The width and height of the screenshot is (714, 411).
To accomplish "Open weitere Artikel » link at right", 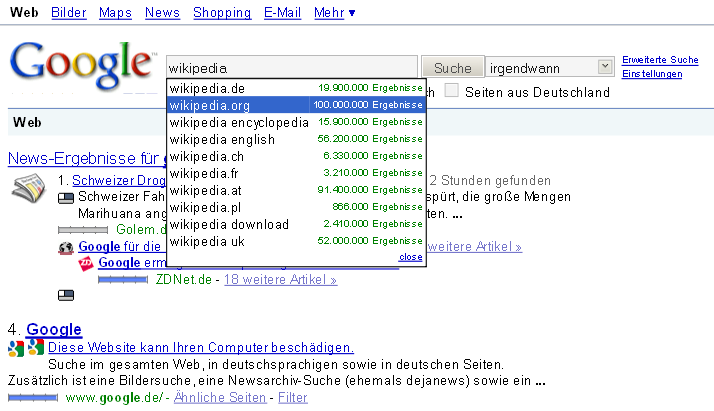I will pyautogui.click(x=474, y=246).
